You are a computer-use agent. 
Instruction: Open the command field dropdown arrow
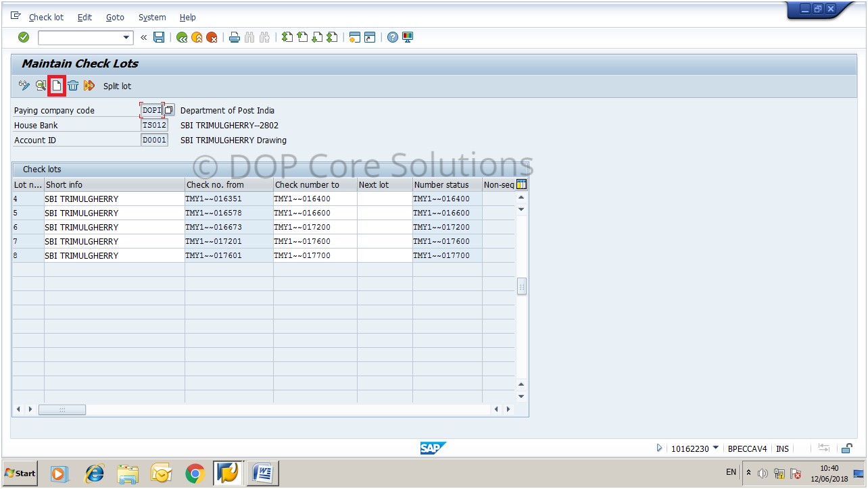126,37
